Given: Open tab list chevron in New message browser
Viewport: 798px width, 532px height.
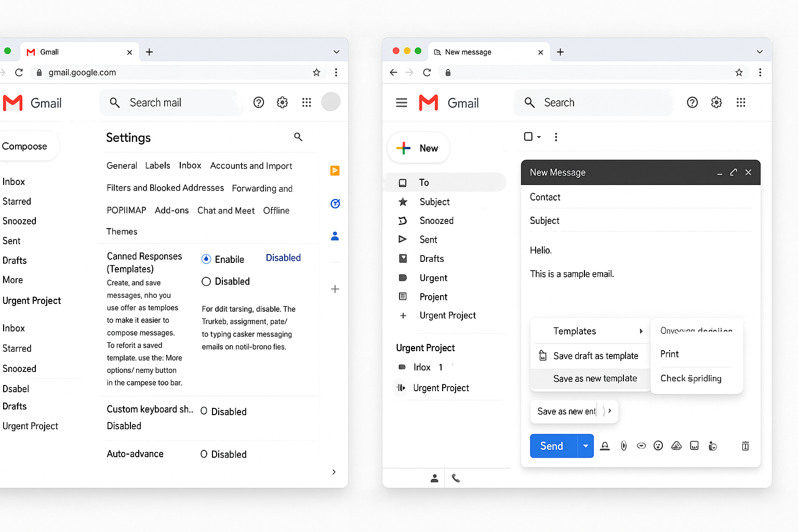Looking at the screenshot, I should tap(760, 52).
